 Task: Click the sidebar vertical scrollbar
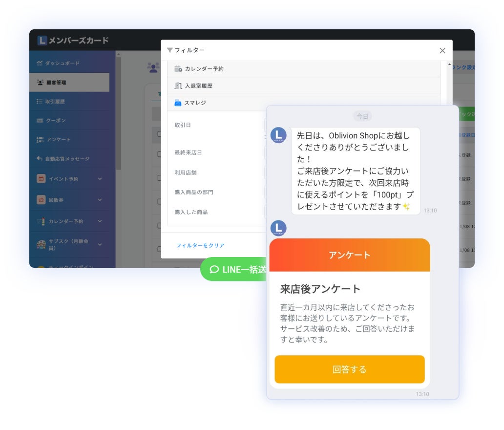[119, 112]
